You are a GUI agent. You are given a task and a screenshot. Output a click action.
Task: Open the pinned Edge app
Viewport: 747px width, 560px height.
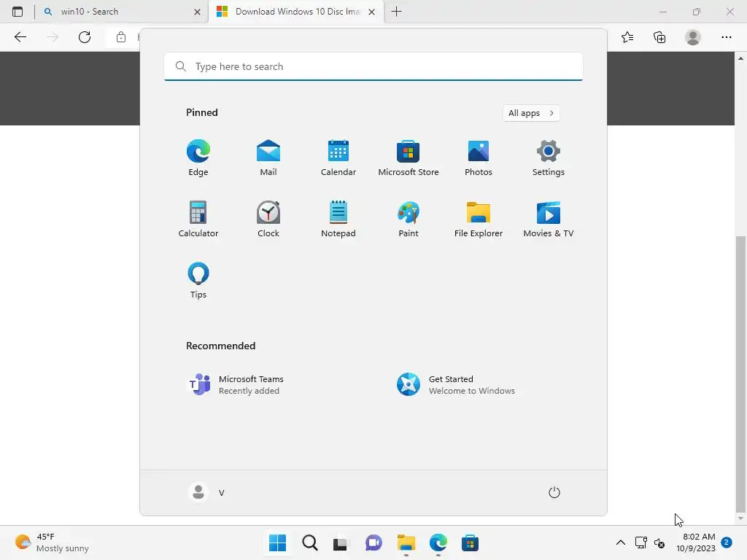pos(198,158)
